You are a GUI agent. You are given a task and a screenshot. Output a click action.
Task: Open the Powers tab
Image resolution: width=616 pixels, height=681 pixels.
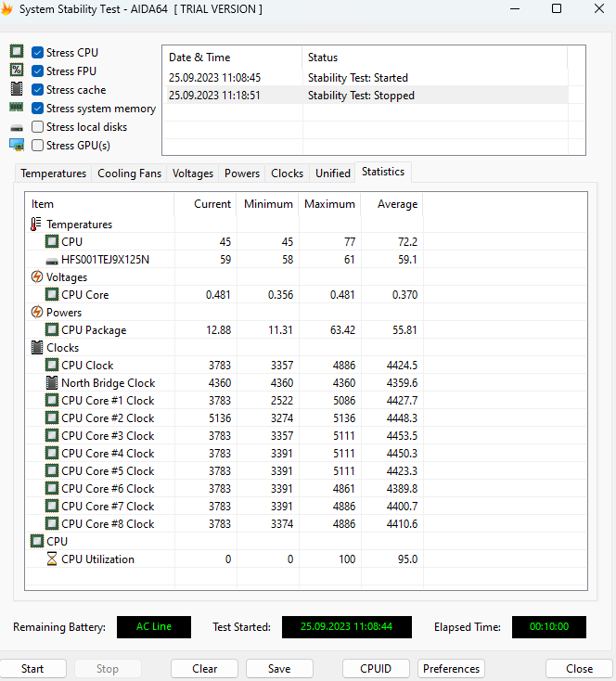(242, 173)
